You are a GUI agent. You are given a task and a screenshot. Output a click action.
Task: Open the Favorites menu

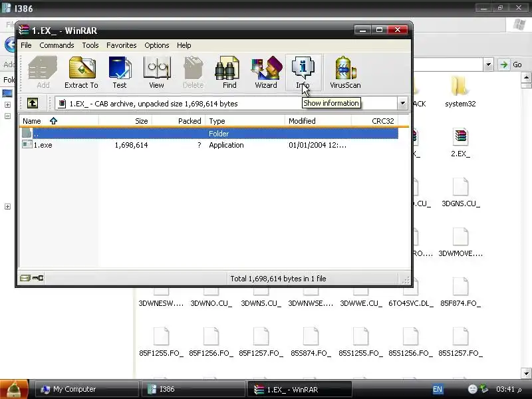122,45
